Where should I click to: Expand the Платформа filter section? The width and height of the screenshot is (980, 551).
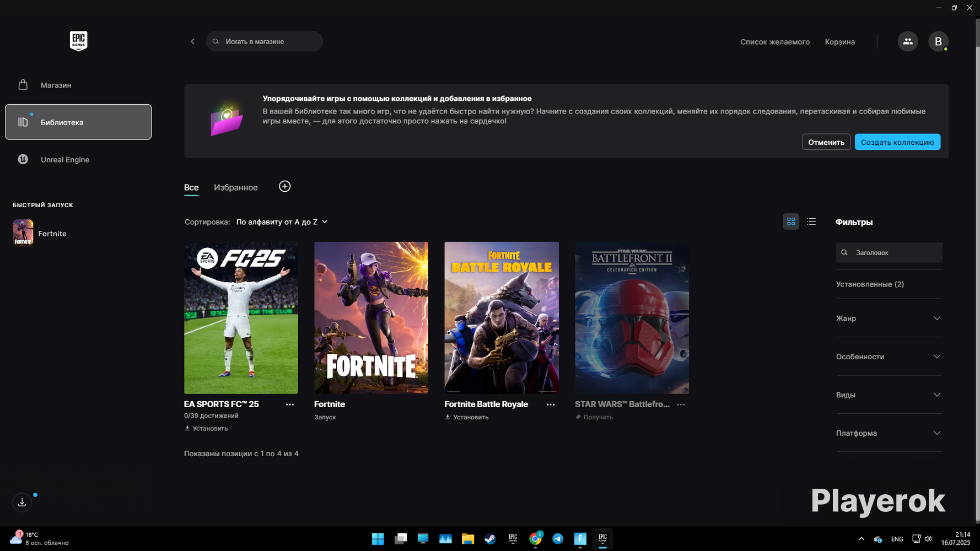[889, 433]
